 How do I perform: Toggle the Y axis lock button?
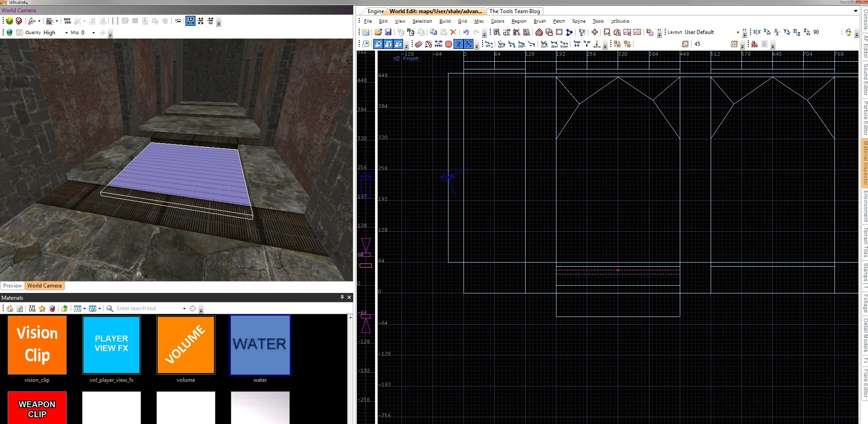pyautogui.click(x=388, y=44)
